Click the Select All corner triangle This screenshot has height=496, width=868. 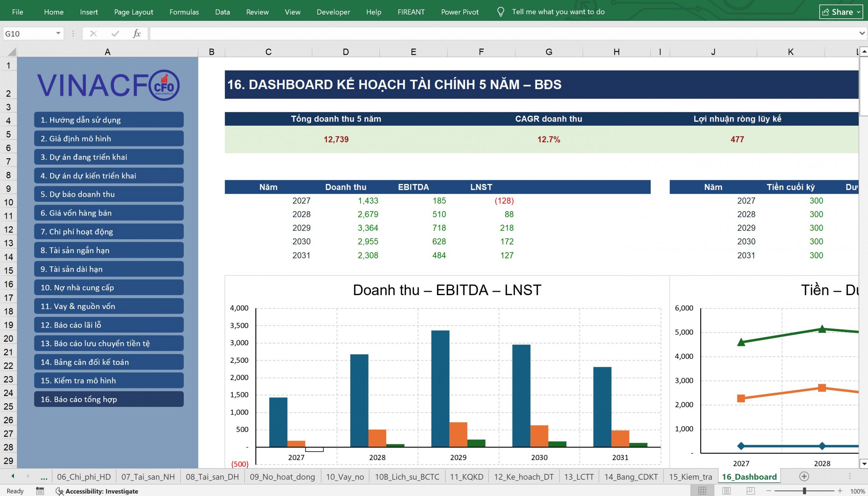tap(12, 52)
